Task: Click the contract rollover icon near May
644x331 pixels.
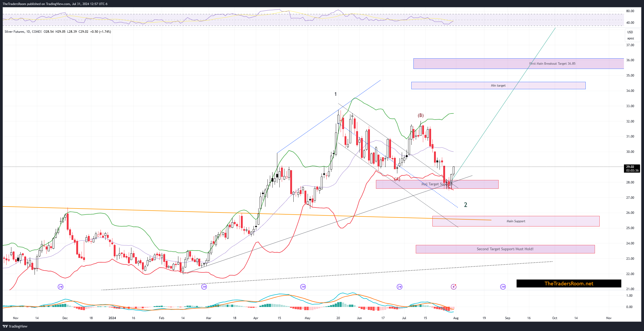Action: click(303, 287)
